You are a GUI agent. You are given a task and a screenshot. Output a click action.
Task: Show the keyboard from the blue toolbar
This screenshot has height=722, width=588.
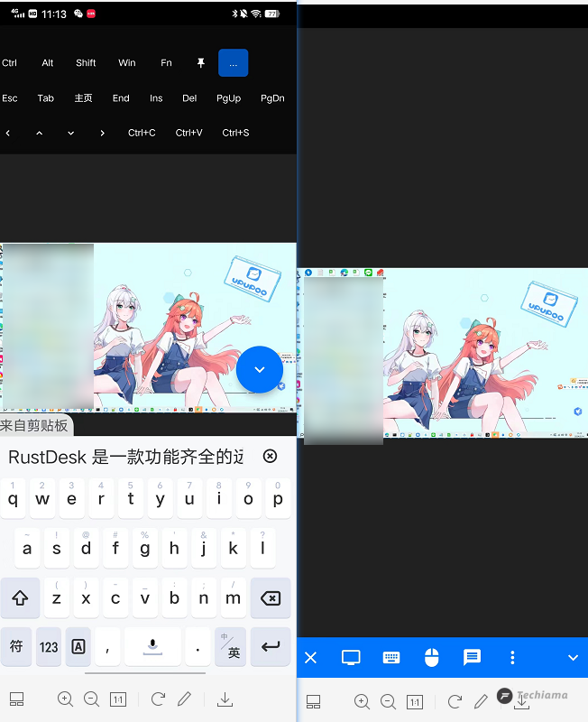pyautogui.click(x=391, y=658)
